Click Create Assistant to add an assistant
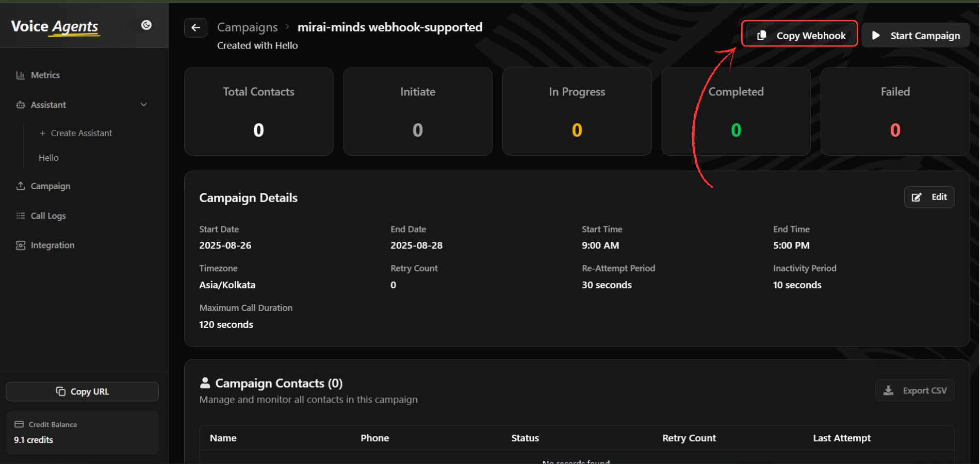This screenshot has width=980, height=464. click(x=81, y=133)
